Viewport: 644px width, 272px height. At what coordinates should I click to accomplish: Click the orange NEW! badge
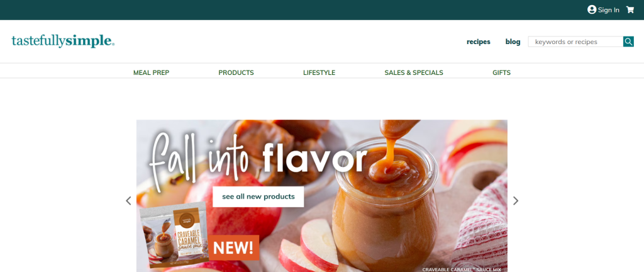pyautogui.click(x=234, y=247)
